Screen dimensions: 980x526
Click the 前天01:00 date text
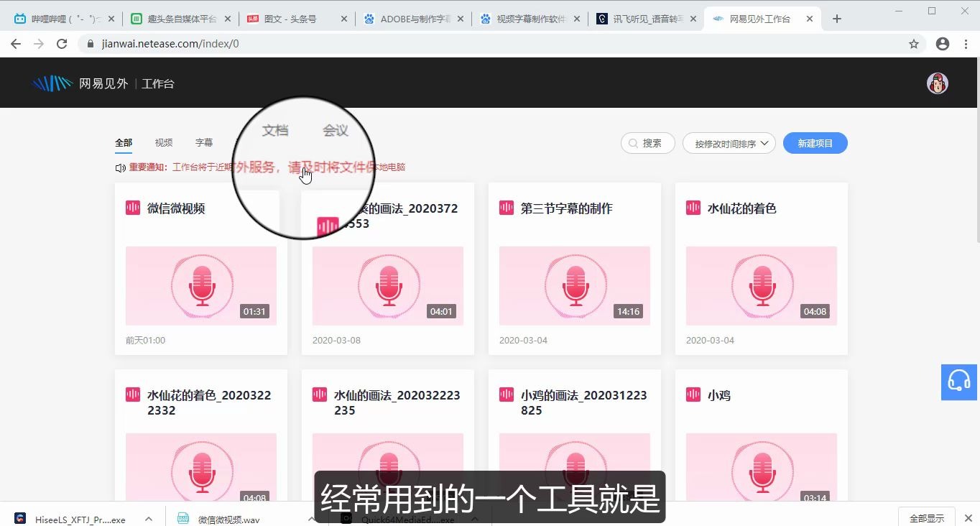point(145,340)
